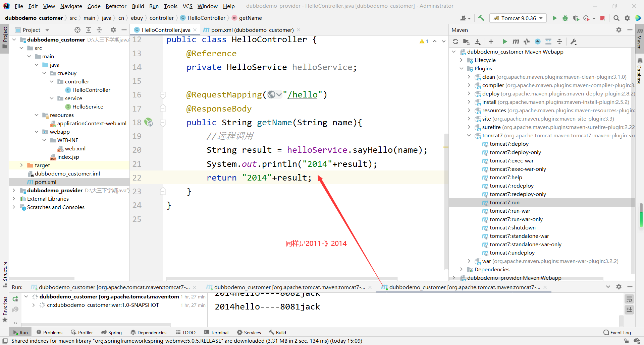Expand Dependencies in Maven panel
This screenshot has height=345, width=644.
point(461,269)
